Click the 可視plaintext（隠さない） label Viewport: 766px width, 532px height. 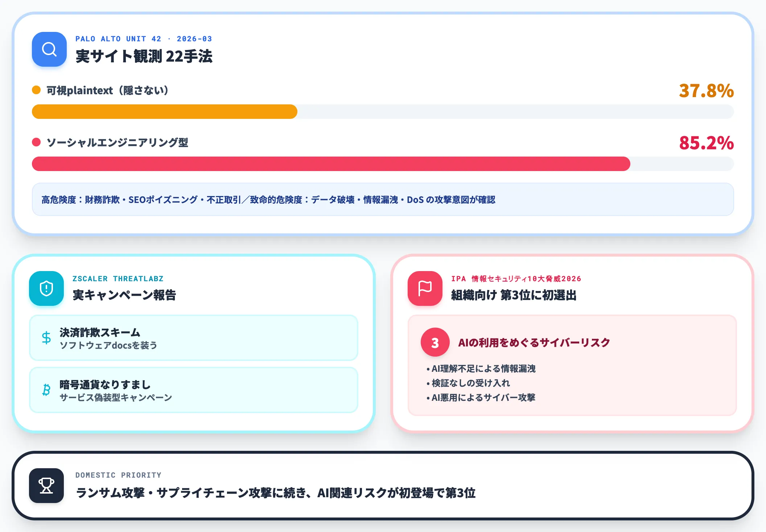coord(108,90)
